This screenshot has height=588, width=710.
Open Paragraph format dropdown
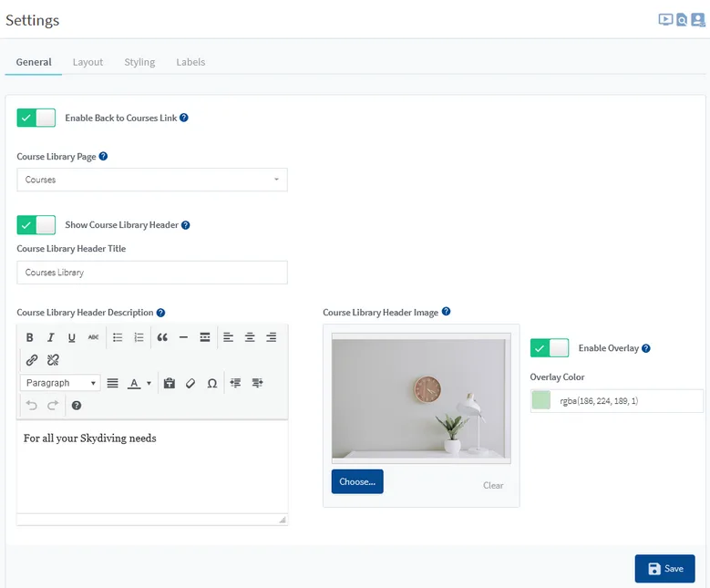[x=60, y=383]
